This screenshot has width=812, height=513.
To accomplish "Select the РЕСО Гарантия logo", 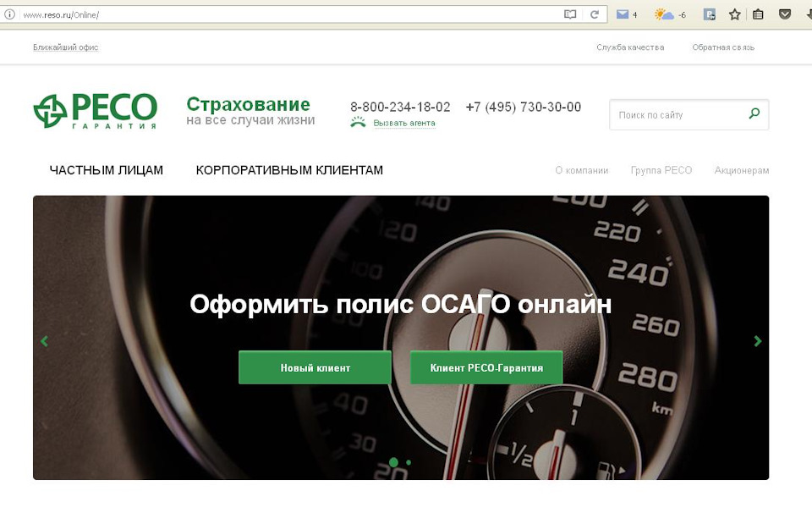I will coord(96,110).
